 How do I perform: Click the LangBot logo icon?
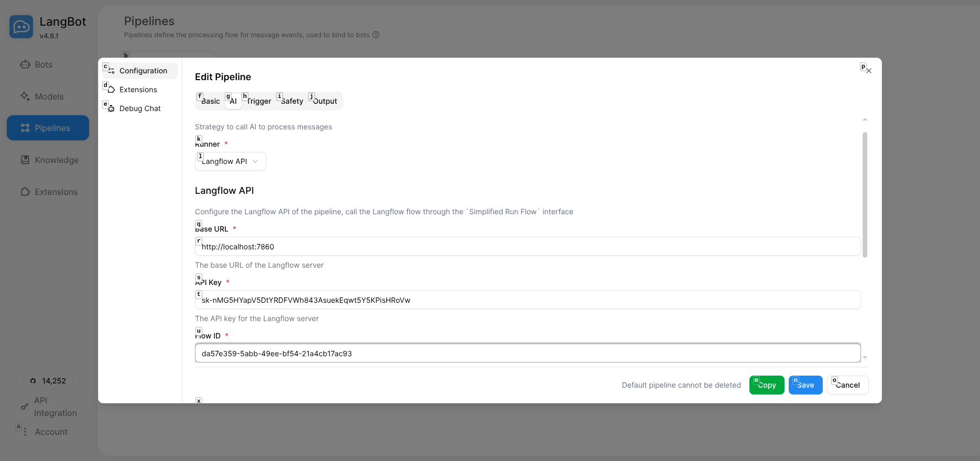point(21,27)
